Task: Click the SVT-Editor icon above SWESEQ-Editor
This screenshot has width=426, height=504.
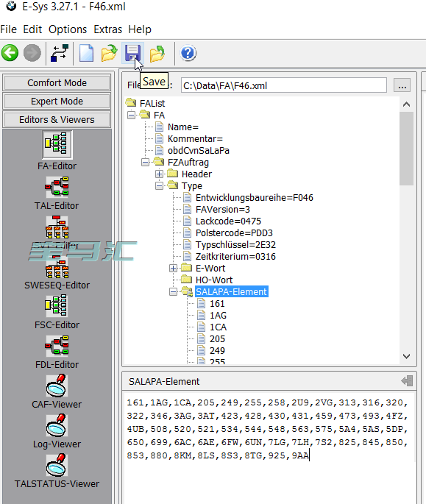Action: point(57,227)
